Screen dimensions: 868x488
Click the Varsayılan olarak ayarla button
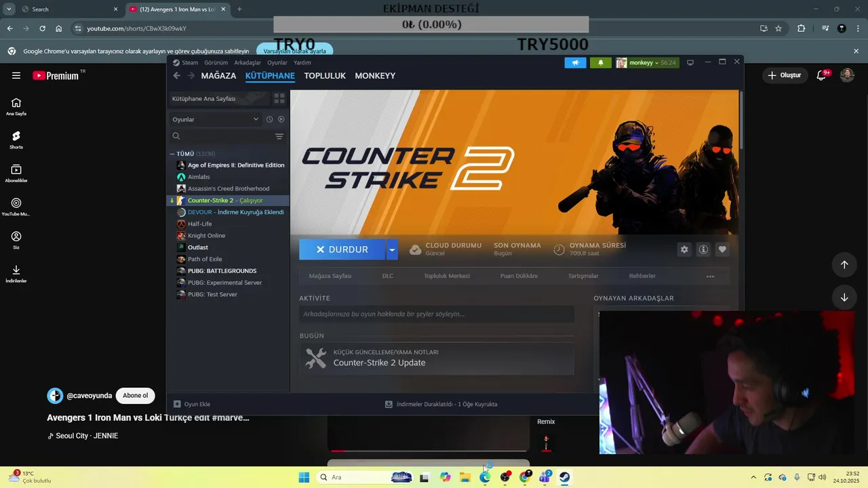pyautogui.click(x=294, y=51)
